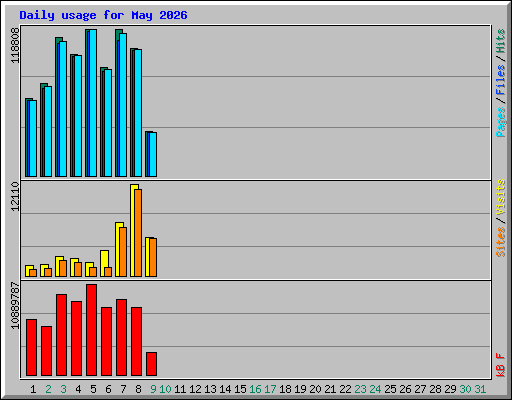Viewport: 512px width, 400px height.
Task: Select day 20 on the x-axis
Action: coord(315,389)
